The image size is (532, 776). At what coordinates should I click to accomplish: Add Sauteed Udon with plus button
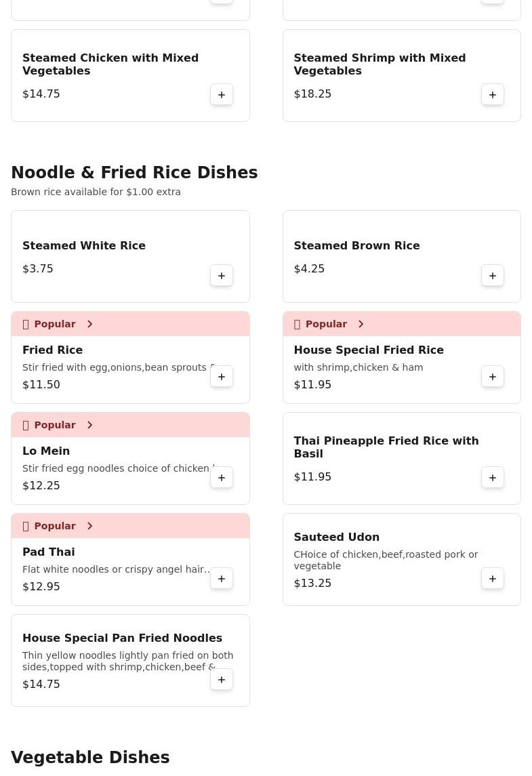[493, 579]
